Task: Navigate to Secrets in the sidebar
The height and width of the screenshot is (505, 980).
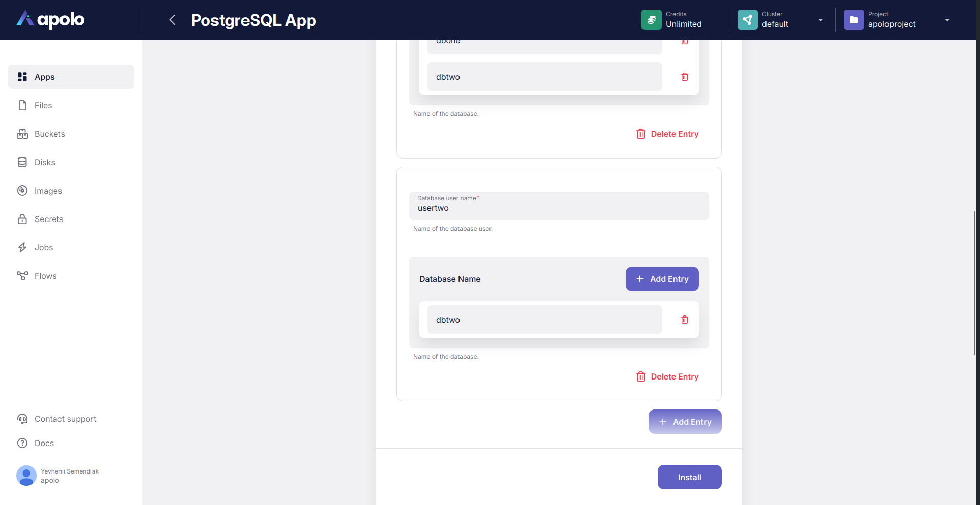Action: pyautogui.click(x=49, y=219)
